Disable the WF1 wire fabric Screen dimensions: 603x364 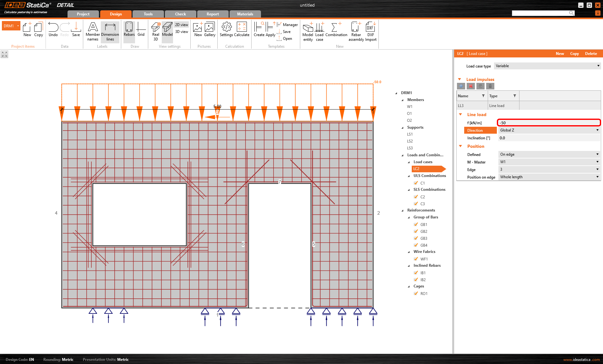pos(416,259)
